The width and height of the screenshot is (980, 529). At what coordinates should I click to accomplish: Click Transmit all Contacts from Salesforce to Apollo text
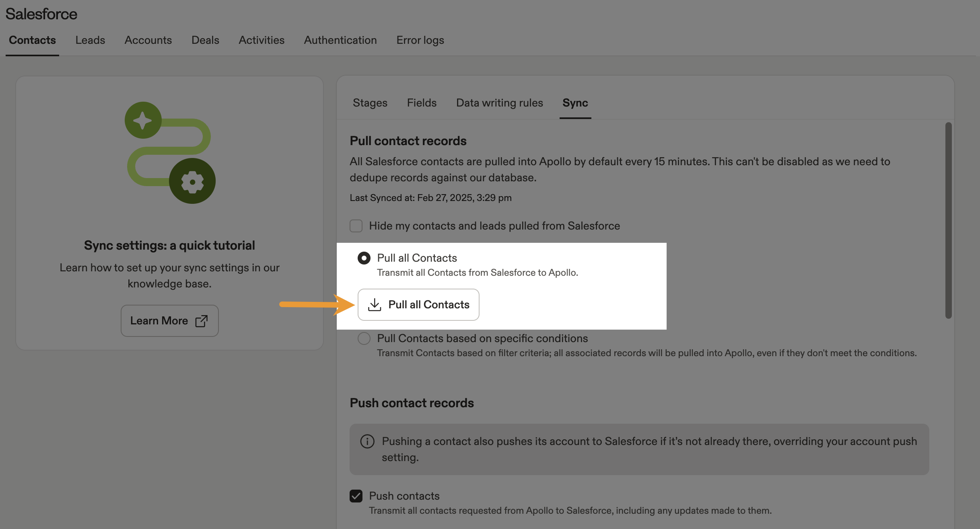point(478,273)
